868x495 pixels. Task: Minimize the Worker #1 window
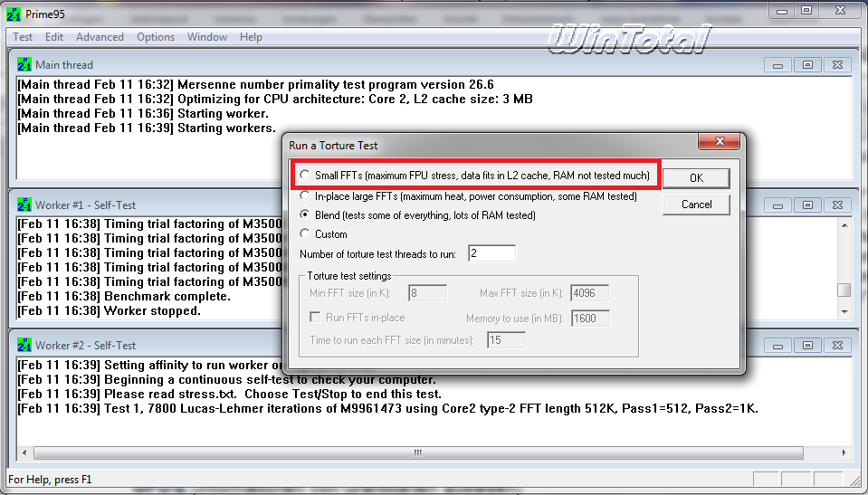pos(777,205)
